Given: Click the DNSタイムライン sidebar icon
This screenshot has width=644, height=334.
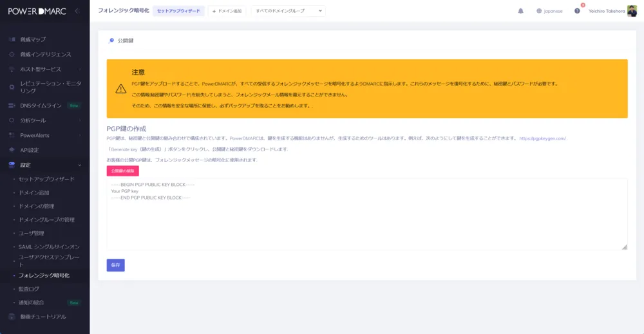Looking at the screenshot, I should click(x=12, y=106).
